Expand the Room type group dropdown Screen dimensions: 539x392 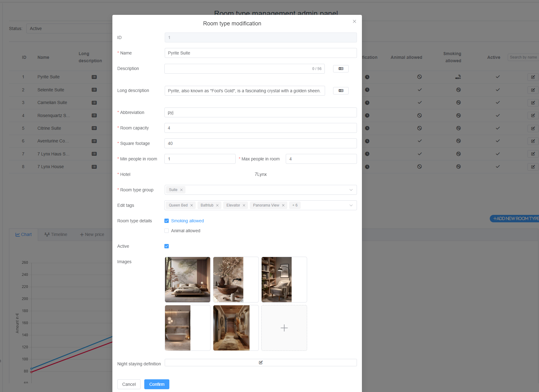pyautogui.click(x=351, y=190)
